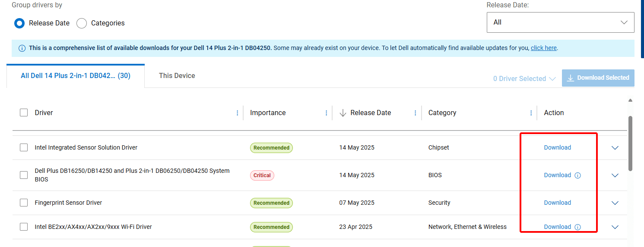Click the info icon in blue banner
The height and width of the screenshot is (247, 644).
pos(22,48)
